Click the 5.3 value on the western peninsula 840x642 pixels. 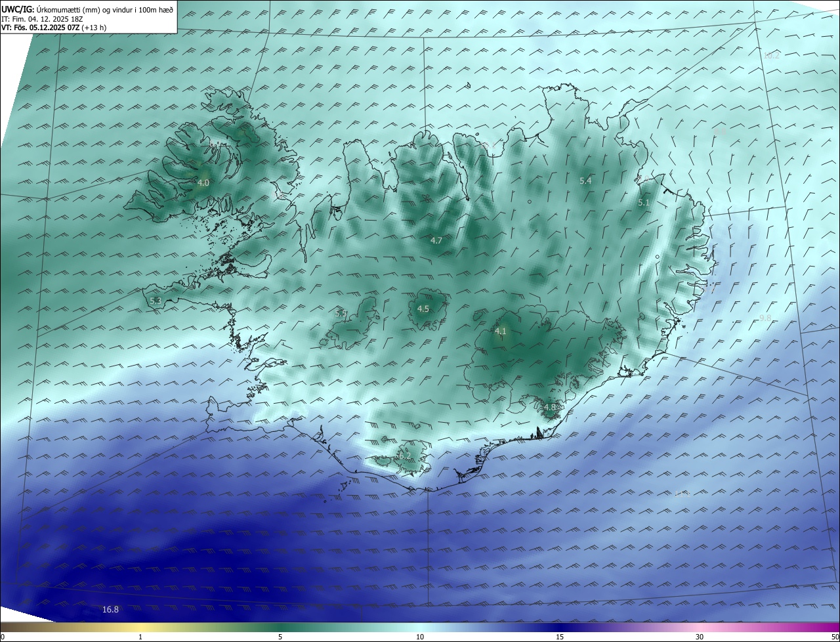156,301
